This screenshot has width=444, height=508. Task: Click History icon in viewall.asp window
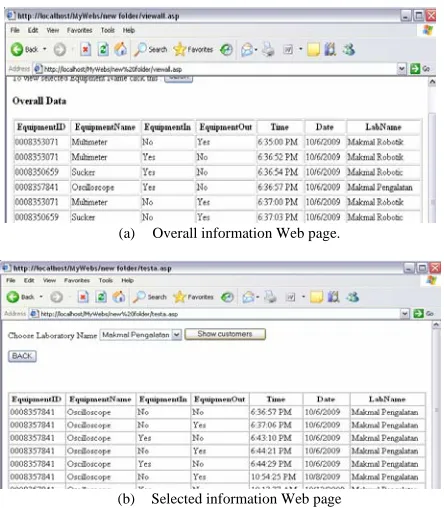[x=226, y=50]
